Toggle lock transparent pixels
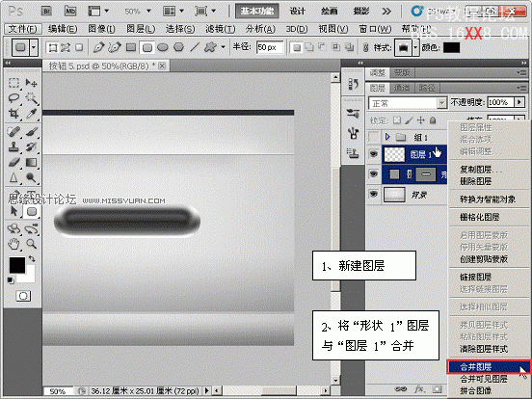This screenshot has height=399, width=532. 397,120
